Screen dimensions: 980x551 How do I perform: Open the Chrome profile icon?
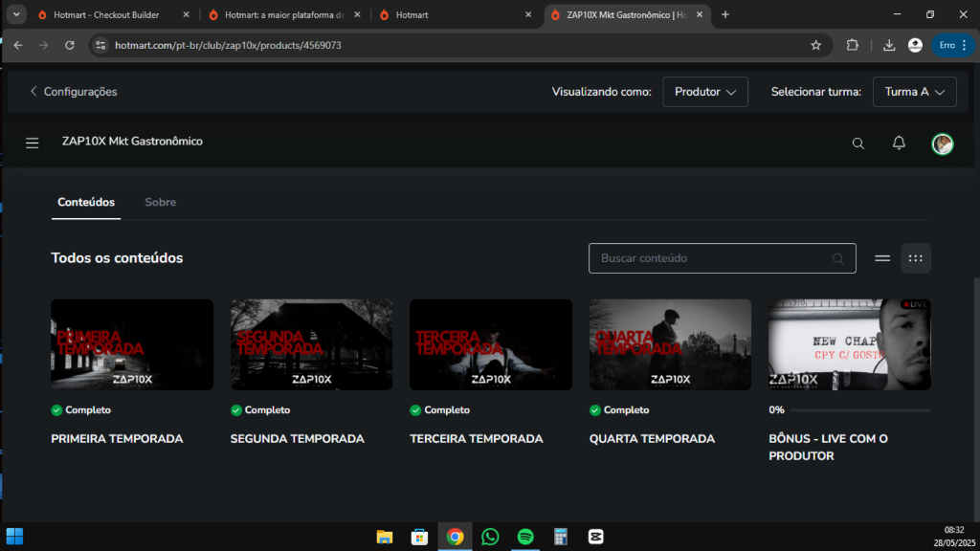[915, 45]
